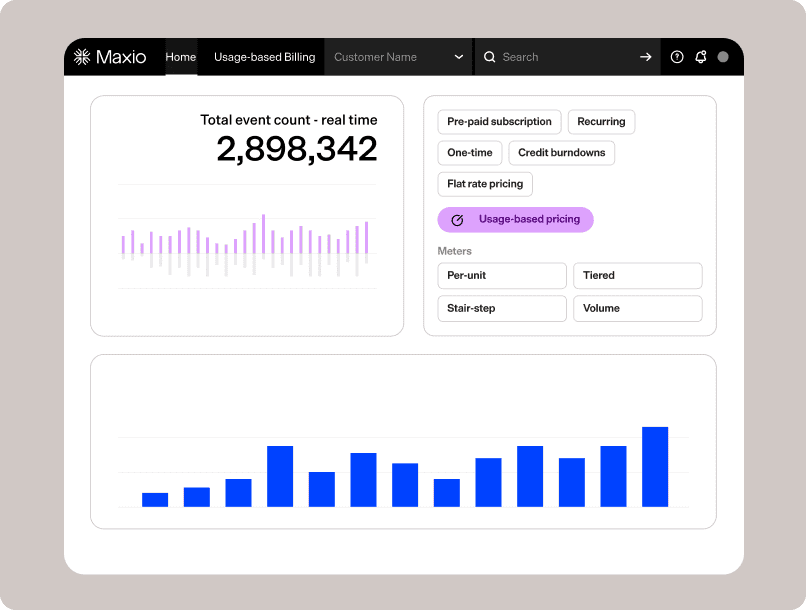Click the Maxio wordmark text
The image size is (806, 610).
[121, 57]
